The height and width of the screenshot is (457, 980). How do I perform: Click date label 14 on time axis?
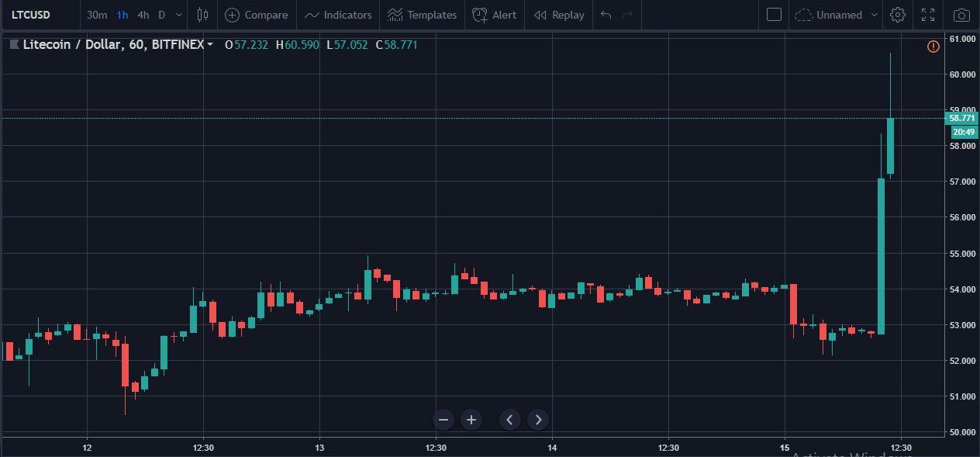point(552,448)
